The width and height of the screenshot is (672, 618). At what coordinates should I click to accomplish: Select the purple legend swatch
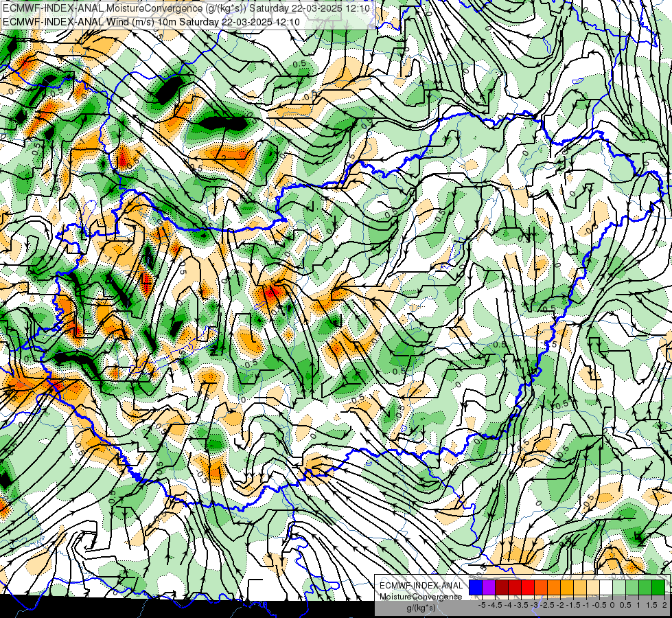point(489,587)
